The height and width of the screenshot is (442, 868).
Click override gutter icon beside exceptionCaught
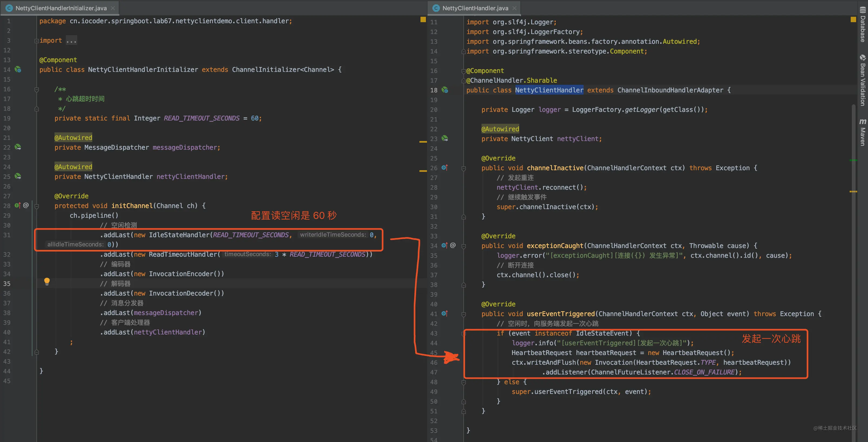coord(445,246)
